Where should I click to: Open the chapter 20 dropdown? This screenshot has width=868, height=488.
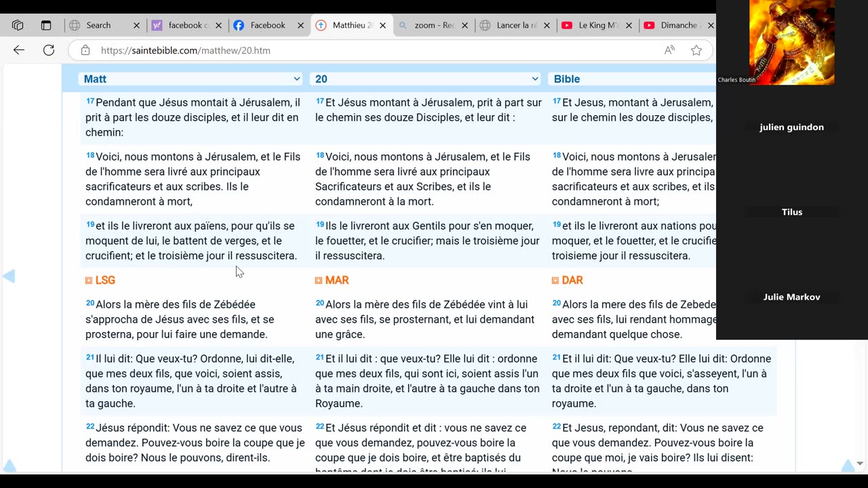click(x=425, y=79)
